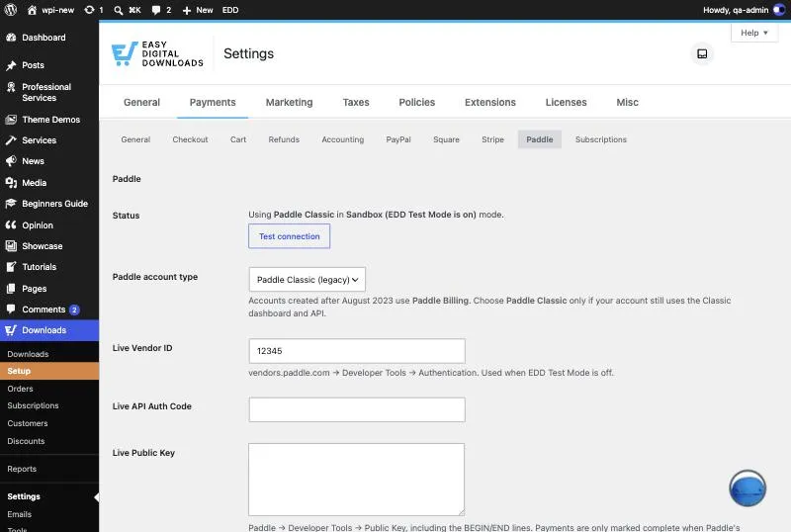Open the News section

(x=33, y=161)
